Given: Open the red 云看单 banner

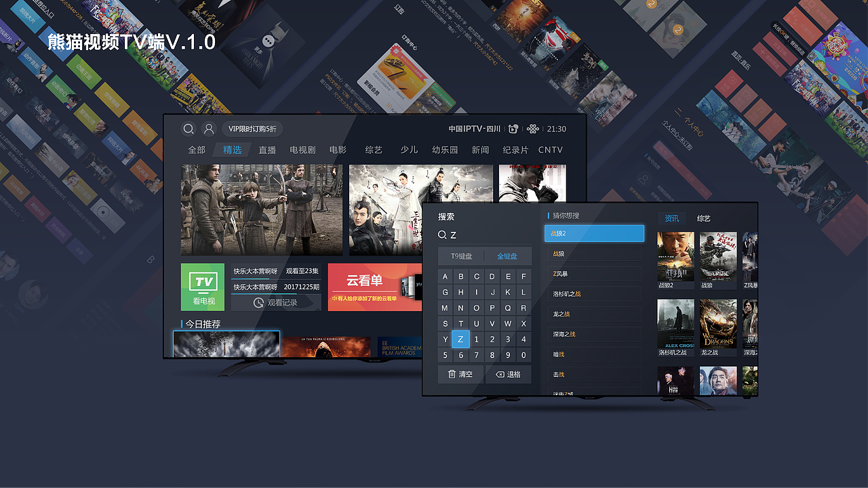Looking at the screenshot, I should click(375, 287).
